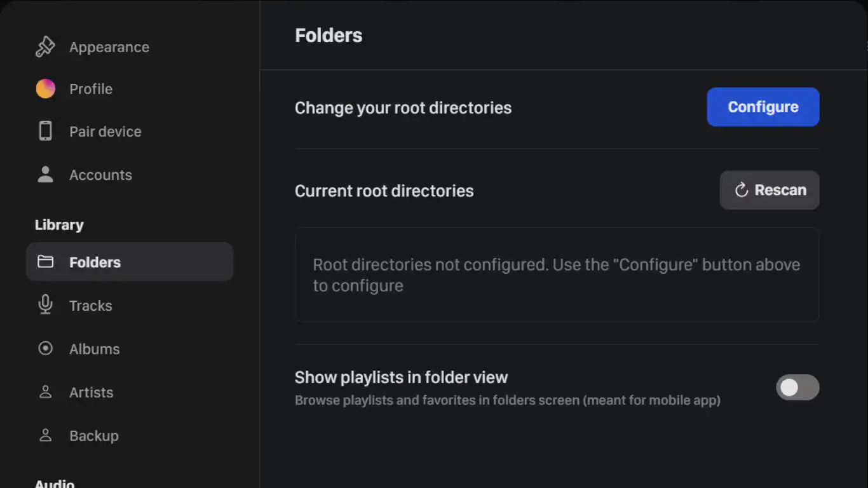868x488 pixels.
Task: Select Accounts in the sidebar
Action: [100, 175]
